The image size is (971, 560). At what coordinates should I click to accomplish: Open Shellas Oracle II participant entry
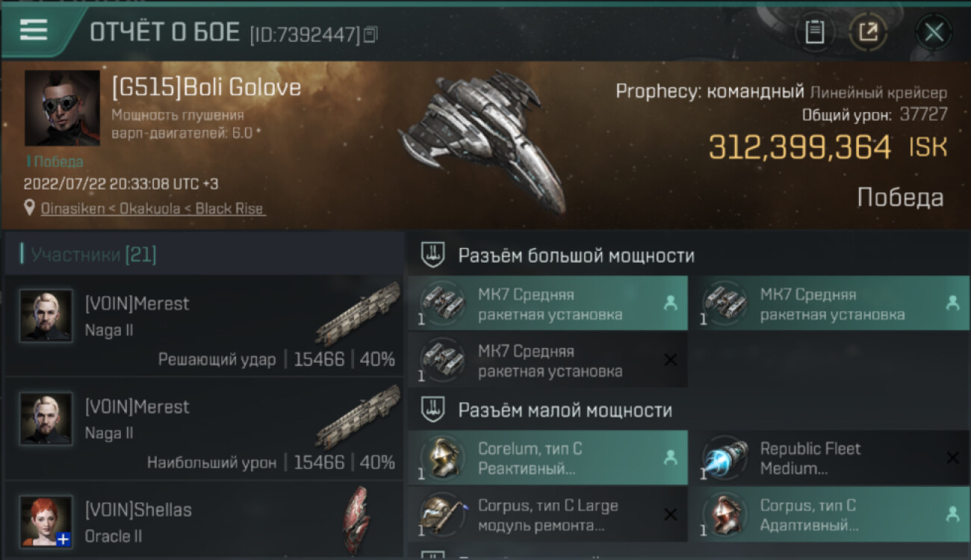203,520
